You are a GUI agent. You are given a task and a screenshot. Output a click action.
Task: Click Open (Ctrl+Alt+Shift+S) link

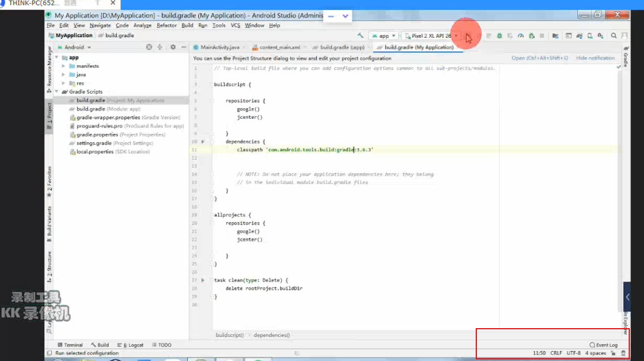(540, 58)
